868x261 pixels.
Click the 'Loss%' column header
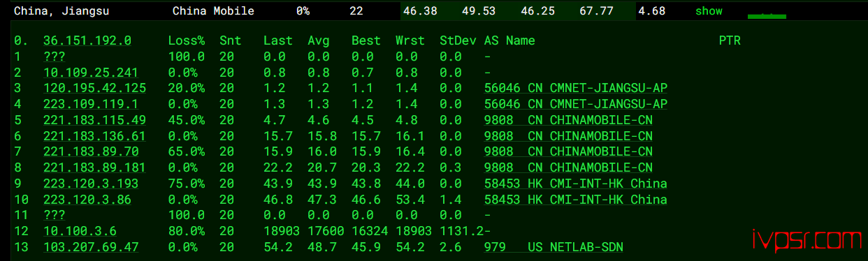[x=186, y=40]
